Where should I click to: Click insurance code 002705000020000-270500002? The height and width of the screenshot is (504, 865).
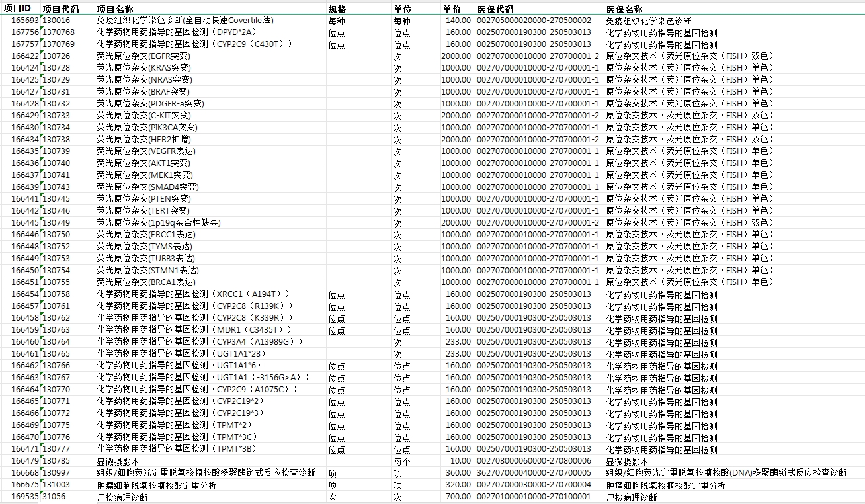[534, 21]
